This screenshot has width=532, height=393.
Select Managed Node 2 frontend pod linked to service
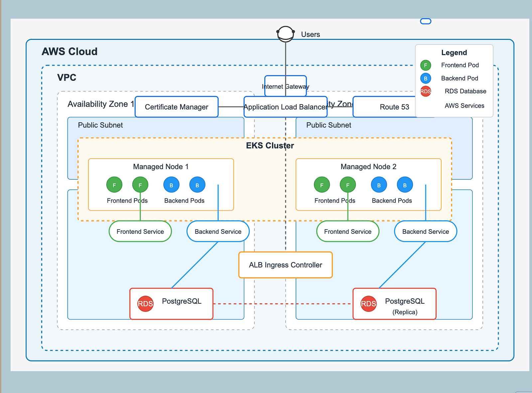[348, 185]
